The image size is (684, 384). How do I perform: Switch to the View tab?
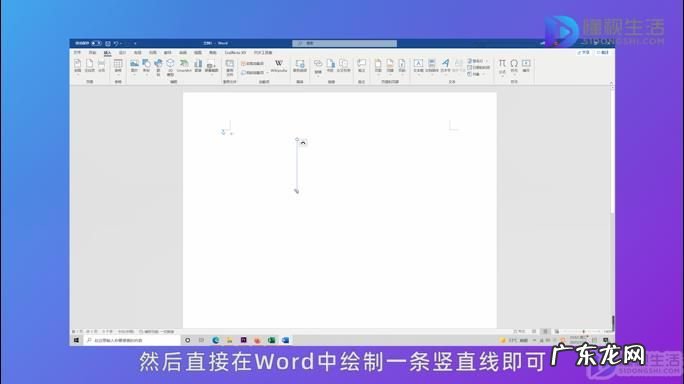tap(198, 52)
